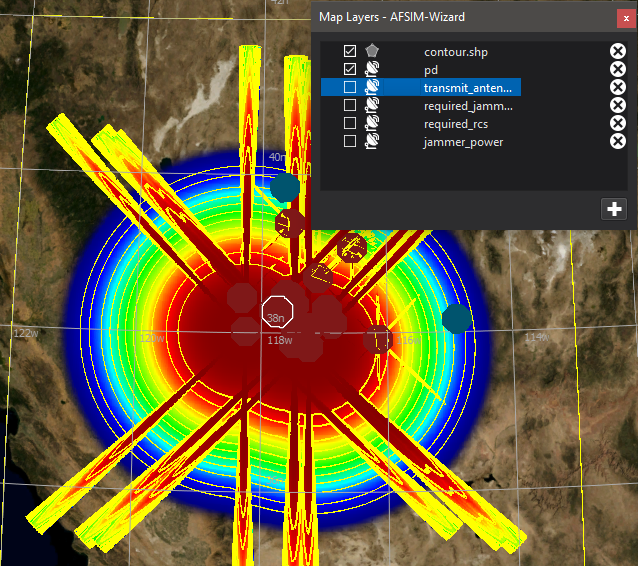Screen dimensions: 638x566
Task: Select the pd layer name
Action: pos(431,70)
